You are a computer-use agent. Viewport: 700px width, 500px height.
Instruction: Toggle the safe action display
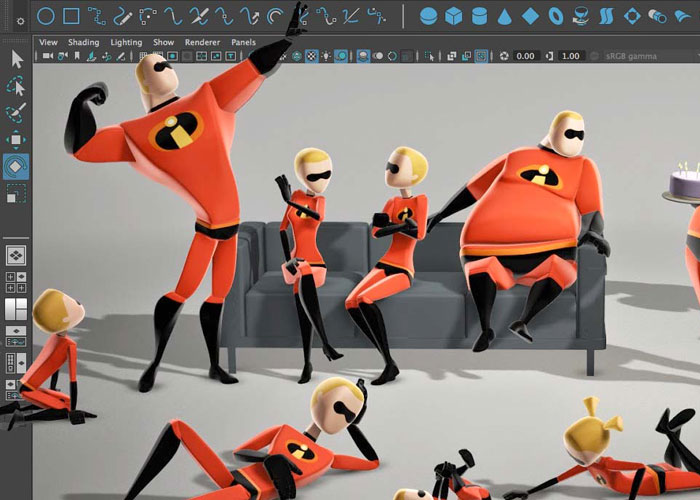tap(216, 56)
